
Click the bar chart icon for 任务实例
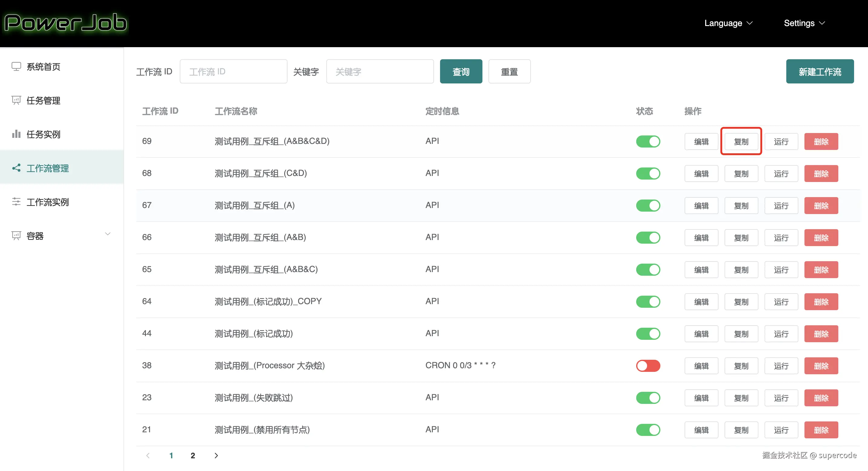(x=16, y=134)
